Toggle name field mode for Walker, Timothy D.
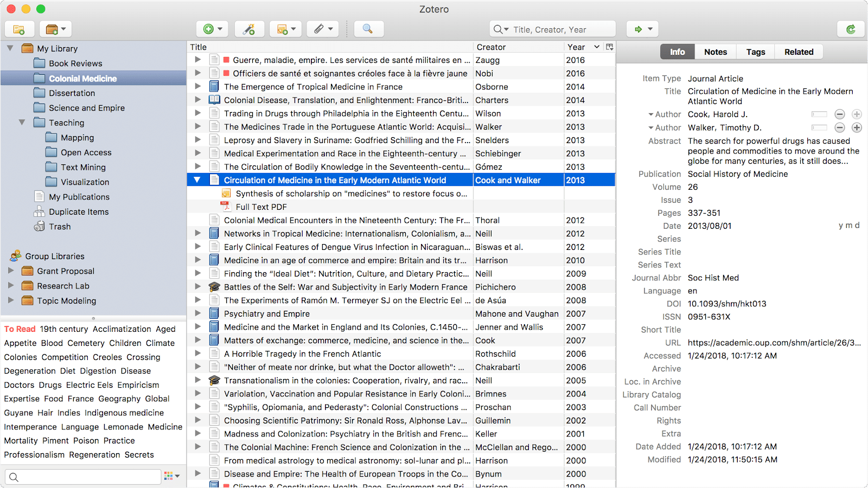The image size is (868, 488). pyautogui.click(x=819, y=127)
